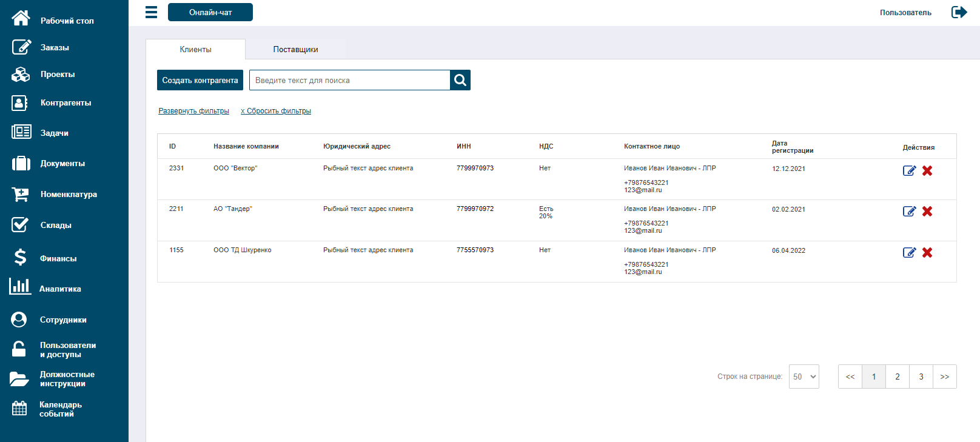Click the Создать контрагента button

tap(200, 80)
